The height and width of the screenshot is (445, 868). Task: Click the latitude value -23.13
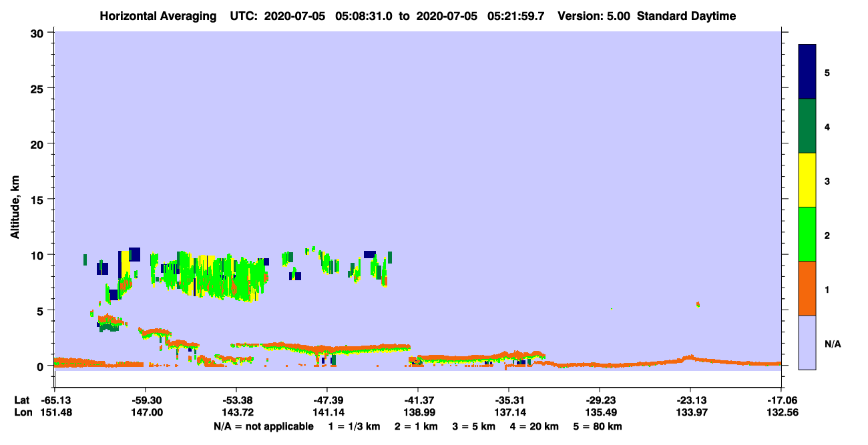tap(690, 400)
